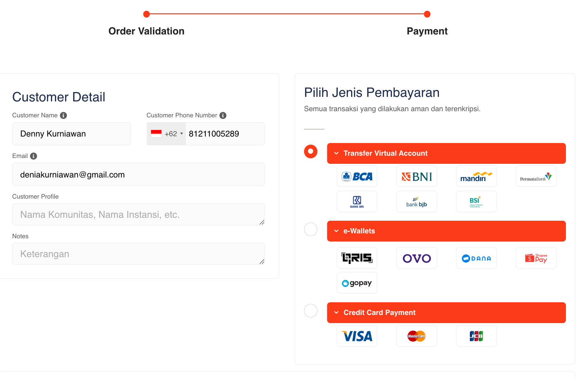The height and width of the screenshot is (379, 588).
Task: Go to Order Validation step
Action: coord(147,31)
